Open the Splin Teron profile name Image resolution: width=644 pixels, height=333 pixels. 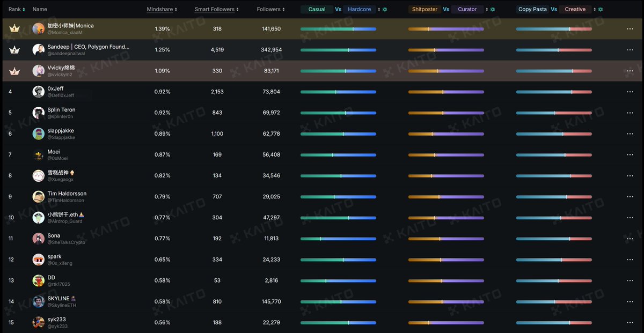point(61,110)
